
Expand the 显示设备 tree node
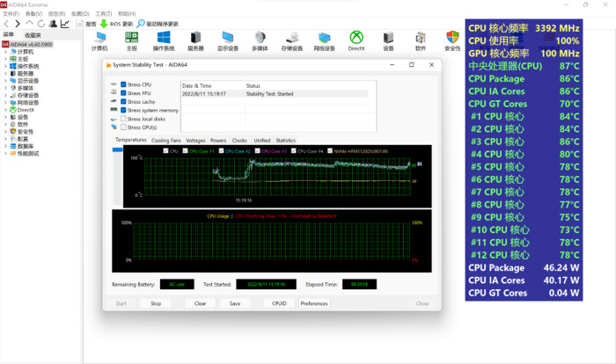pyautogui.click(x=5, y=81)
